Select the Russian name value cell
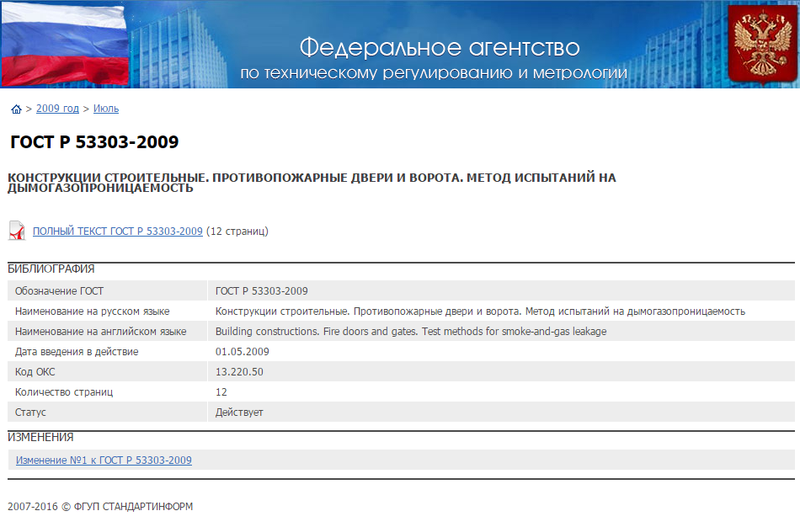The height and width of the screenshot is (527, 800). pos(502,311)
